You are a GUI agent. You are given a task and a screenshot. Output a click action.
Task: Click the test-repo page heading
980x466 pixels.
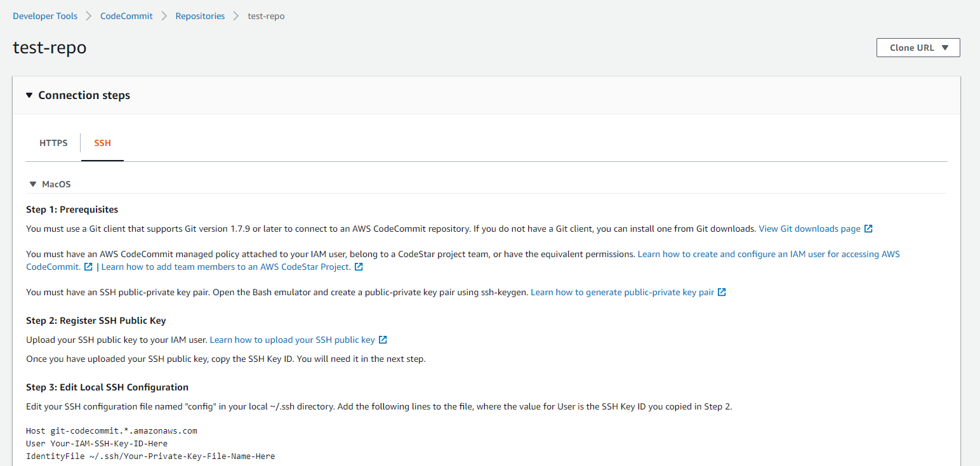[x=50, y=48]
